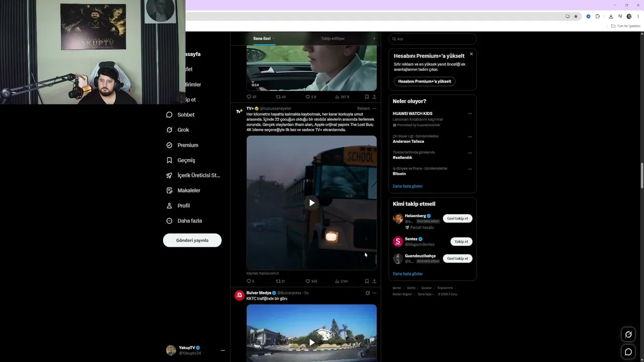Add a timeline tab with the plus
Viewport: 644px width, 362px height.
[x=374, y=39]
